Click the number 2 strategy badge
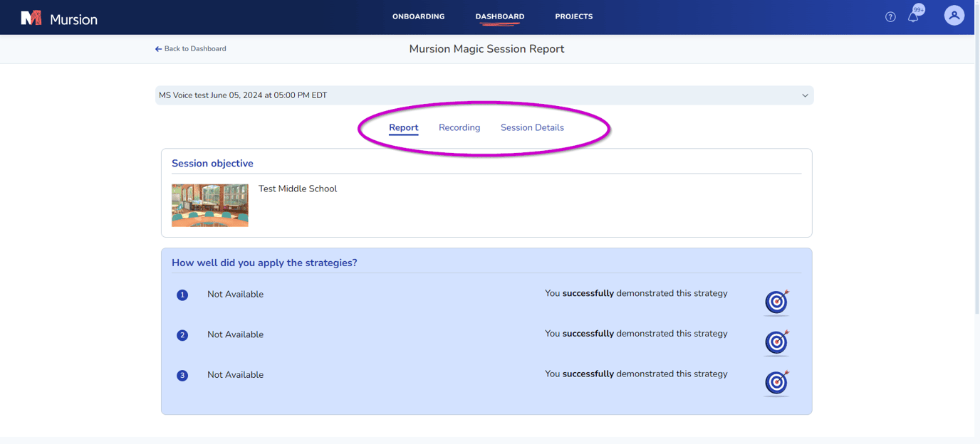This screenshot has height=444, width=980. click(182, 335)
